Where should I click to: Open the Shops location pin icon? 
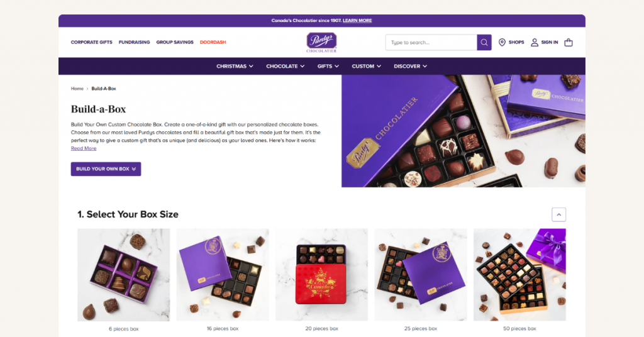(502, 42)
